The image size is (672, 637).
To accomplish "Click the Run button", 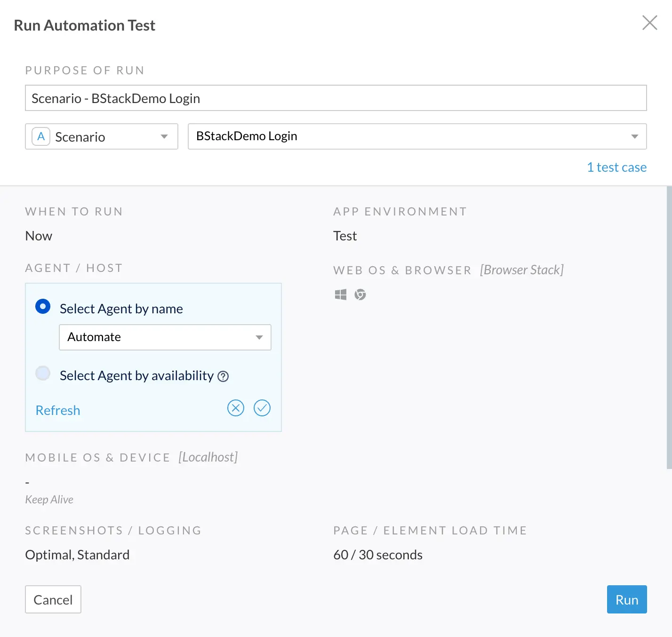I will pyautogui.click(x=626, y=599).
